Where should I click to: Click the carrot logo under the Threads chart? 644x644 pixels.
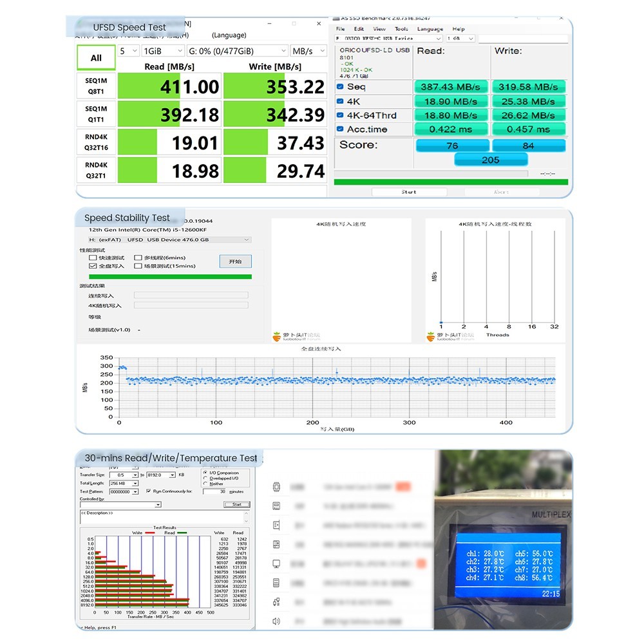click(x=431, y=336)
